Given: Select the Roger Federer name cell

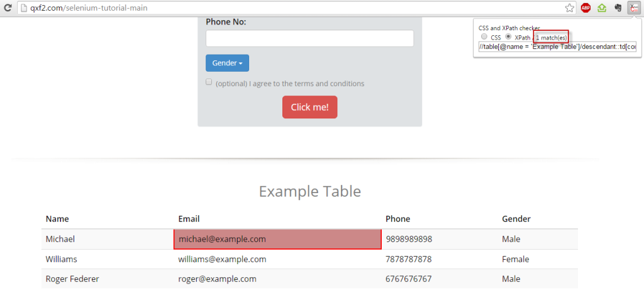Looking at the screenshot, I should click(72, 279).
